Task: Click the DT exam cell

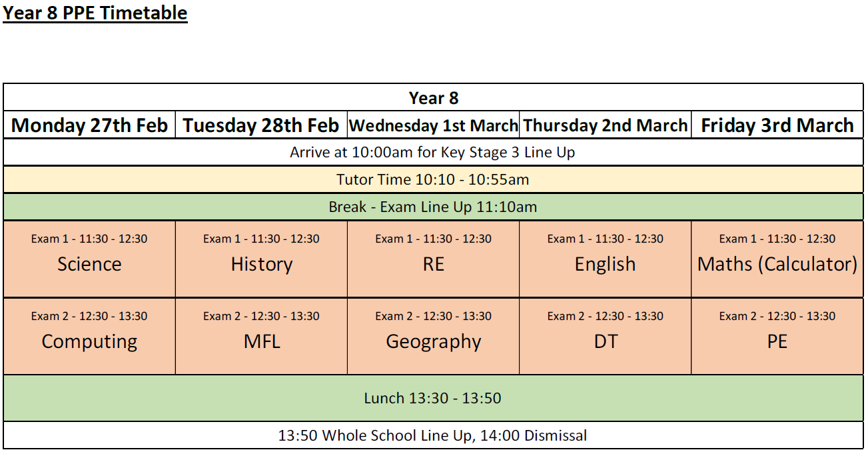Action: coord(605,336)
